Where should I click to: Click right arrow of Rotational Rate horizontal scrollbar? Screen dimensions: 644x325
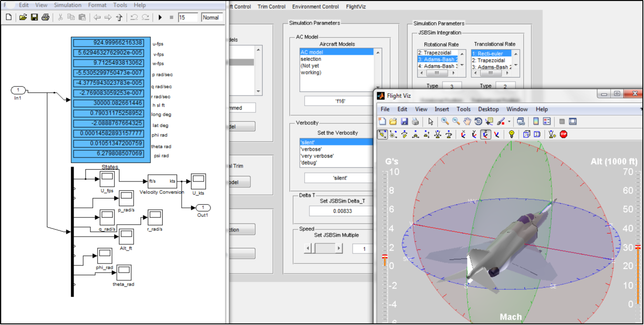coord(453,73)
